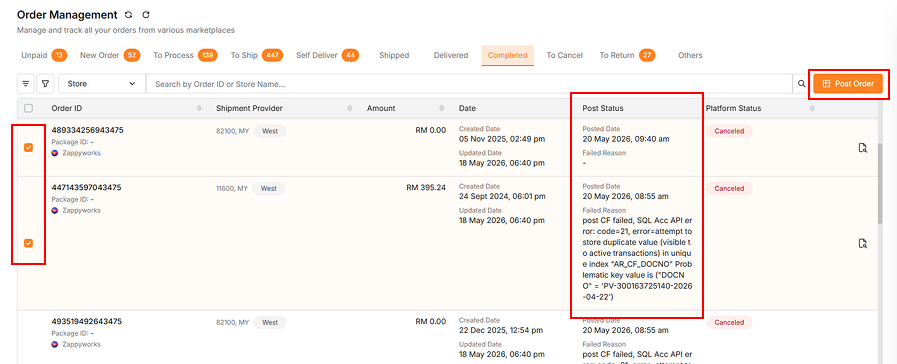This screenshot has width=897, height=364.
Task: Click the magnifier search icon
Action: tap(802, 84)
